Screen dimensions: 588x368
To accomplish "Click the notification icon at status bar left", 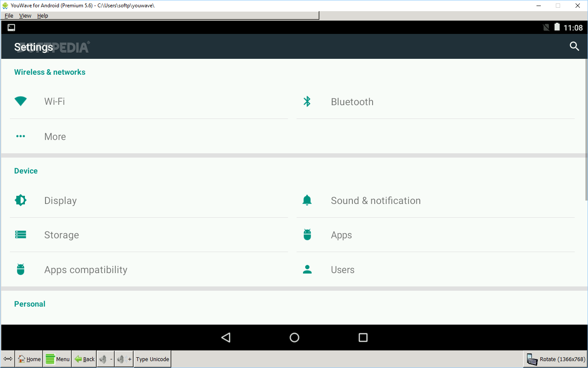I will (12, 27).
